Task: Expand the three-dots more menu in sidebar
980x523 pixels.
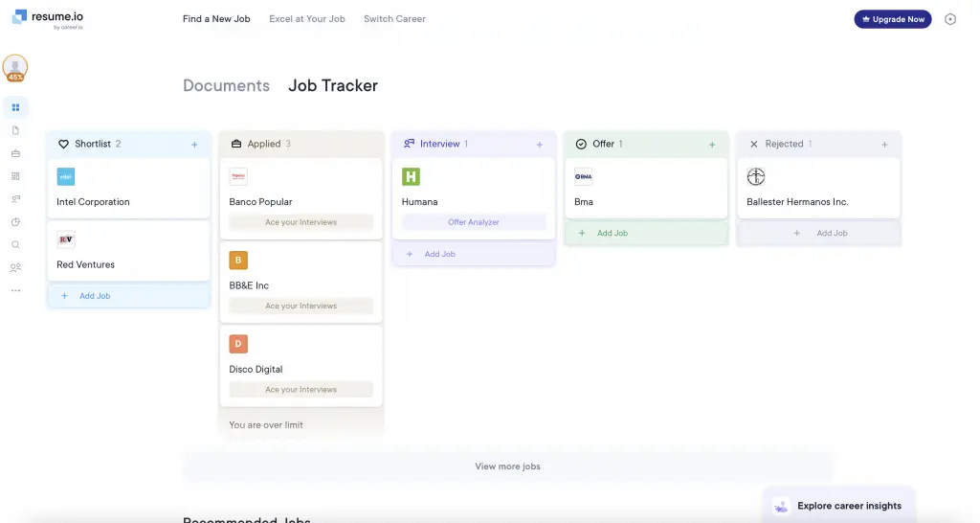Action: [x=15, y=290]
